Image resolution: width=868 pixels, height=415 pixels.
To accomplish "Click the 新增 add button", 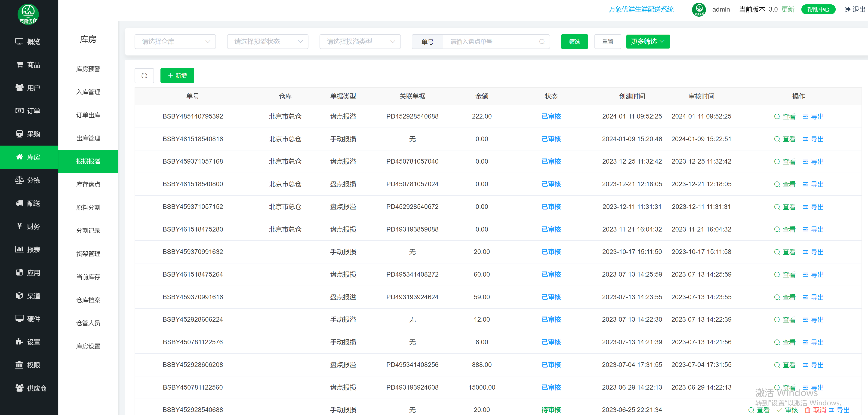I will point(177,76).
